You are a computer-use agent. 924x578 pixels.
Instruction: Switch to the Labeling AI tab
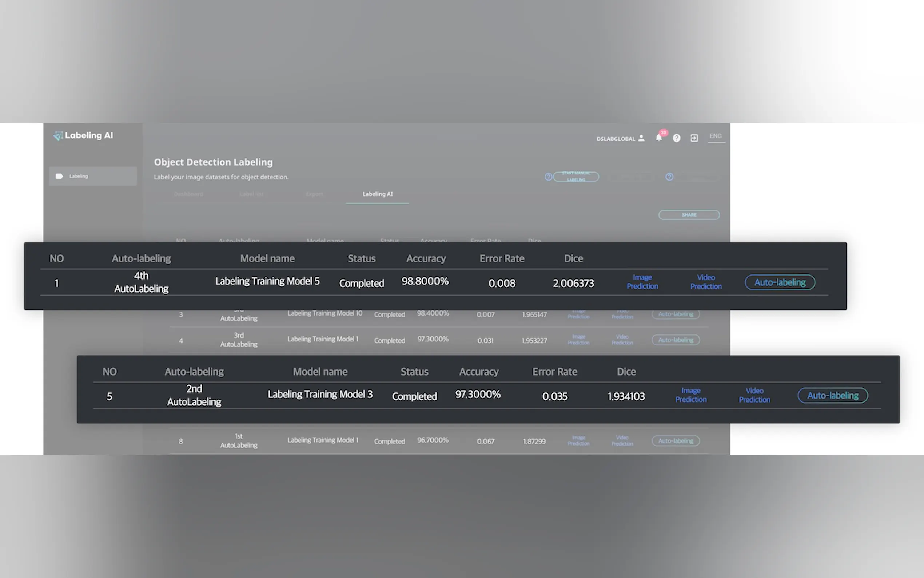pyautogui.click(x=377, y=194)
